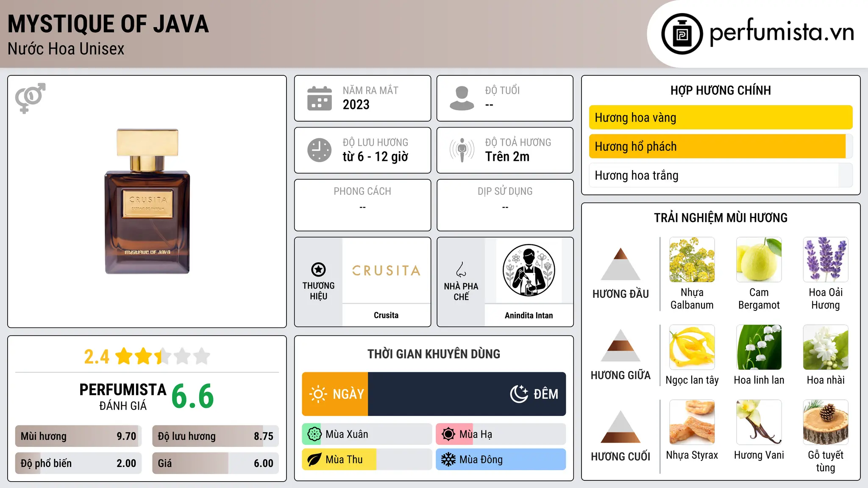The height and width of the screenshot is (488, 868).
Task: Click the Độ lưu hương 8.75 score bar
Action: pos(215,436)
